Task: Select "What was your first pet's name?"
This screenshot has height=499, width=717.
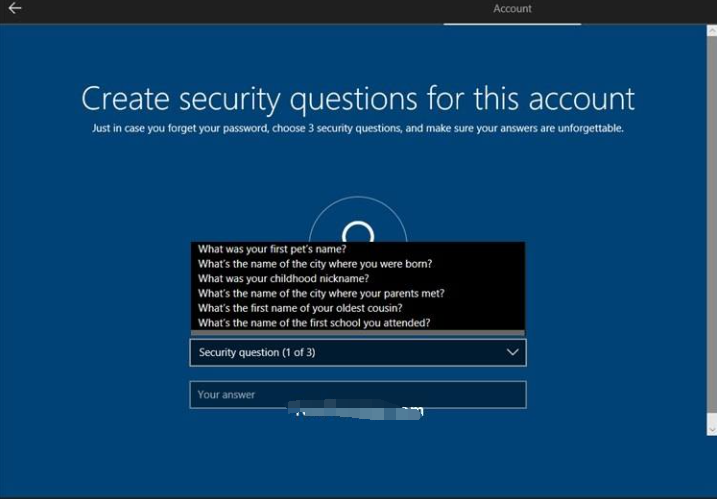Action: 273,249
